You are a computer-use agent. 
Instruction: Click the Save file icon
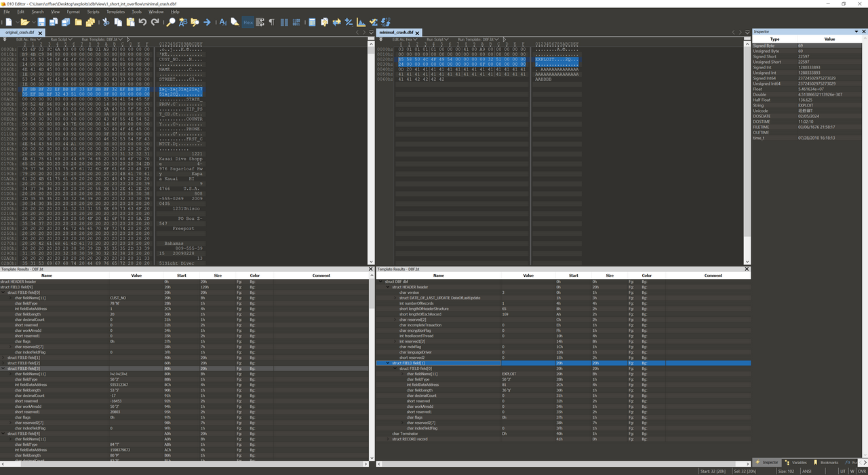pos(41,22)
